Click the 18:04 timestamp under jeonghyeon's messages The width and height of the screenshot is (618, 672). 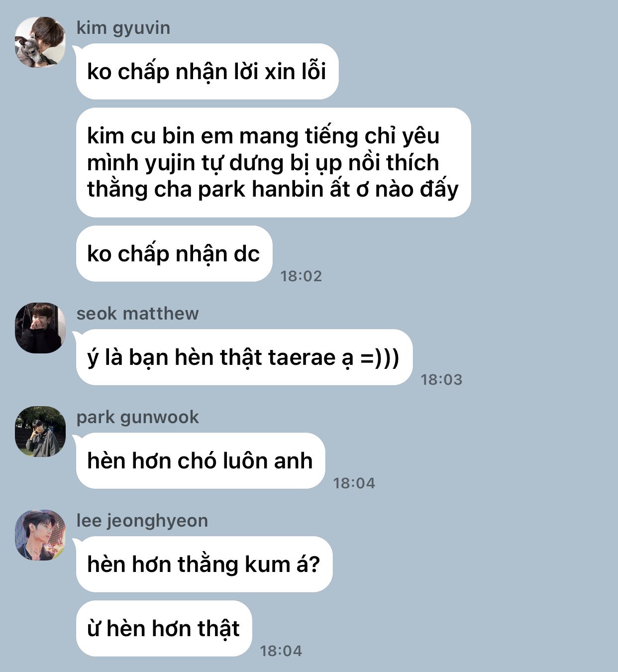coord(281,651)
